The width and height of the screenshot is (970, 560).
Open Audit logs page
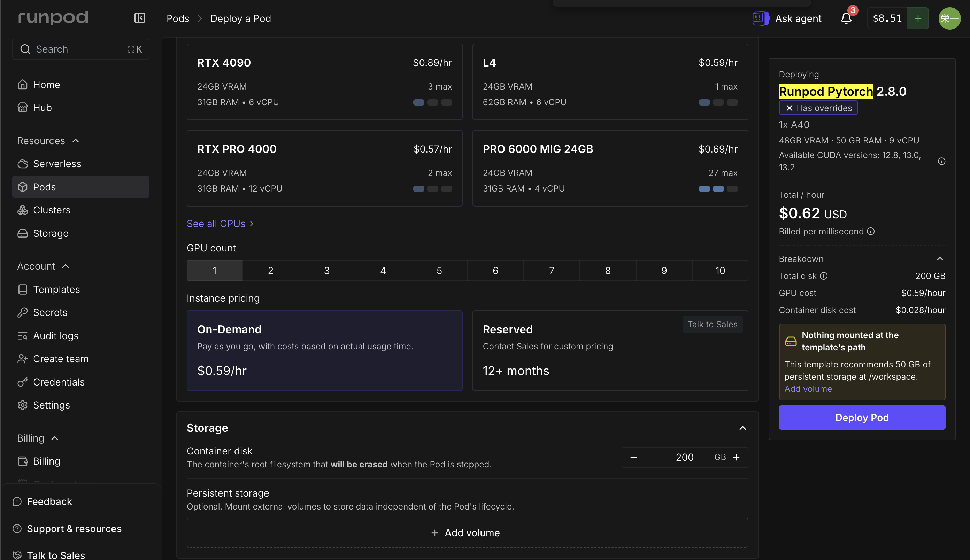81,336
